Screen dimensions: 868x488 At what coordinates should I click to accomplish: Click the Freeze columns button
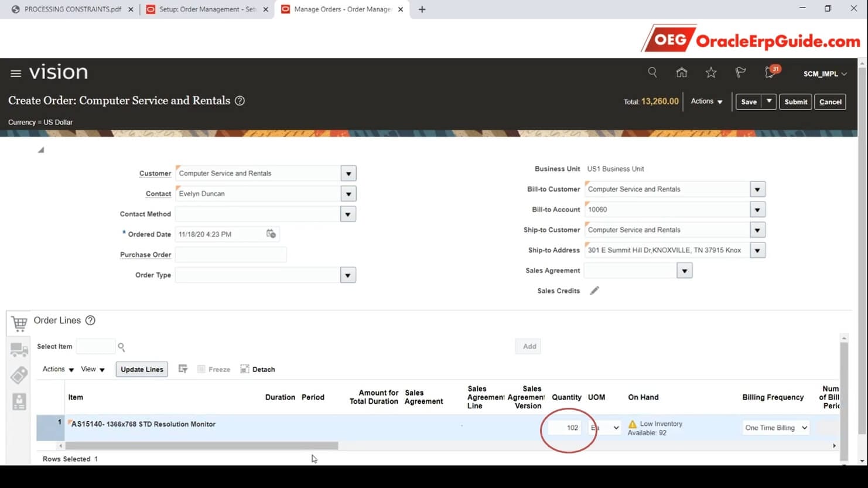tap(214, 369)
